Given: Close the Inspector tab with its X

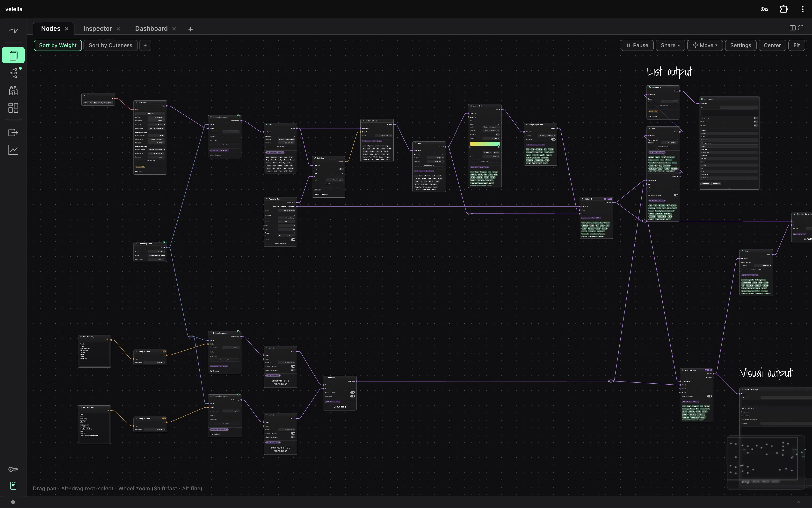Looking at the screenshot, I should pyautogui.click(x=118, y=29).
